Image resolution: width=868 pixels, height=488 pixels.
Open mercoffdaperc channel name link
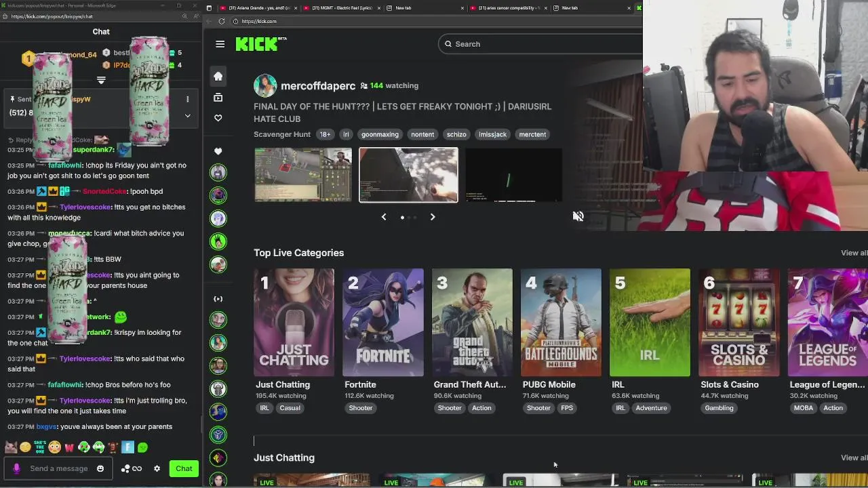pyautogui.click(x=318, y=86)
